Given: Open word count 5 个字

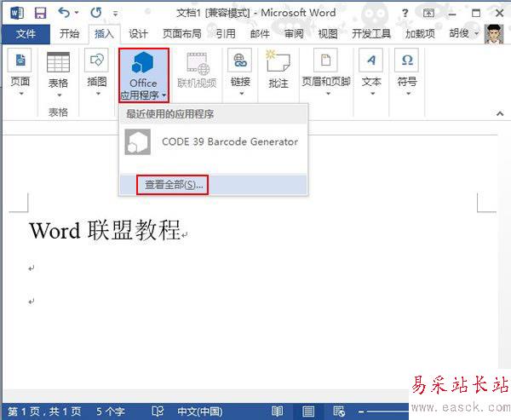Looking at the screenshot, I should pos(111,411).
